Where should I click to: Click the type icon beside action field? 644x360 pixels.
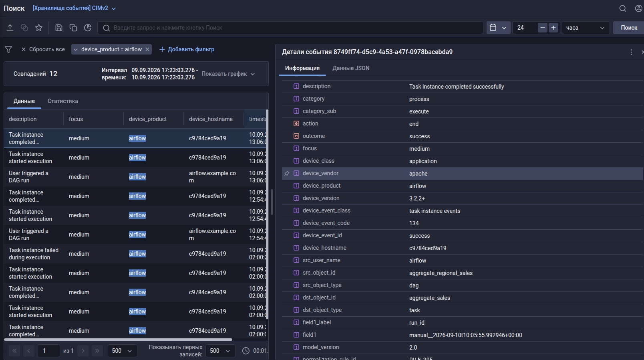click(x=296, y=123)
